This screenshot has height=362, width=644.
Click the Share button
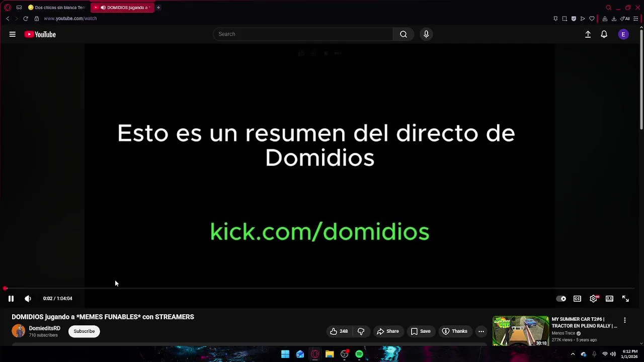pyautogui.click(x=387, y=331)
